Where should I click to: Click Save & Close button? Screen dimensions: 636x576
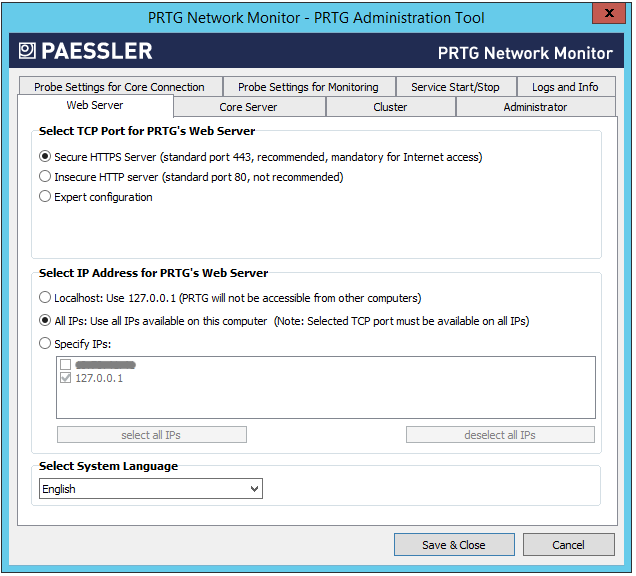pos(455,546)
